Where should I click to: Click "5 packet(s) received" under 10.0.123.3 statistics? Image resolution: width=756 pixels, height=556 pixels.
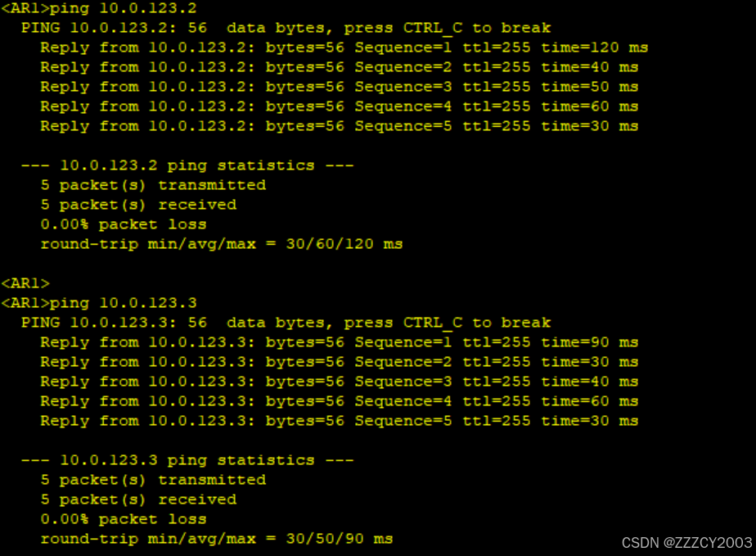[138, 499]
